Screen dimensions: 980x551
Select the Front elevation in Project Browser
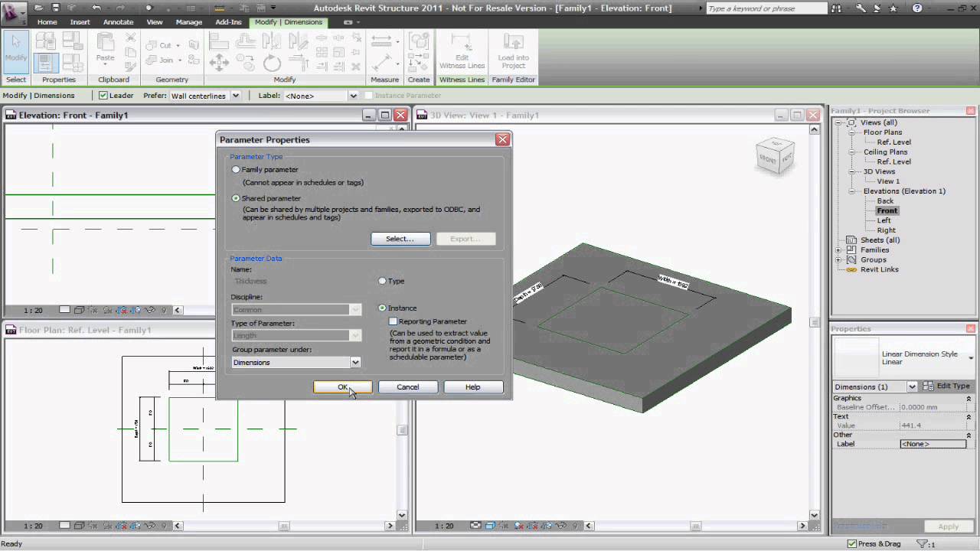pos(887,210)
